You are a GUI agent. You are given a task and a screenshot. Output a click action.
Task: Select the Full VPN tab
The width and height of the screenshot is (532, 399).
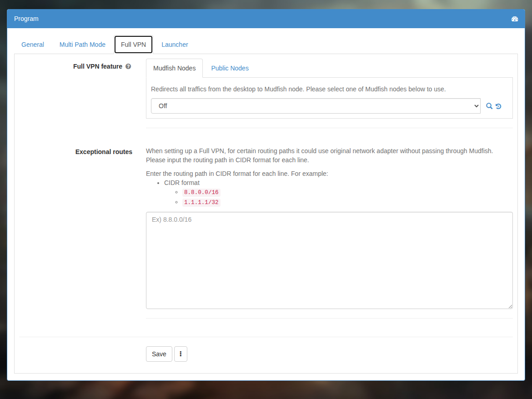click(x=133, y=45)
